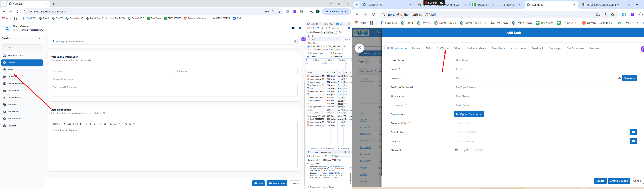This screenshot has height=189, width=644.
Task: Collapse the Details sidebar with the left chevron
Action: (x=40, y=38)
